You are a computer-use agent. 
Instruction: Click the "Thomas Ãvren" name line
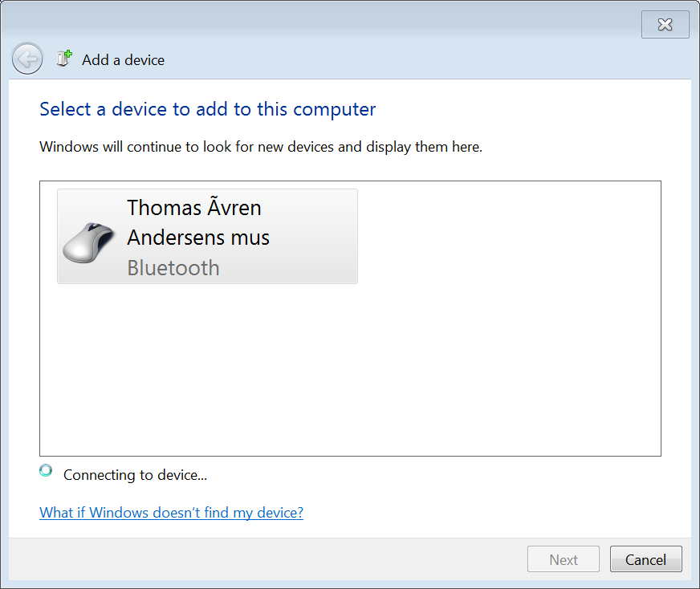click(x=194, y=208)
